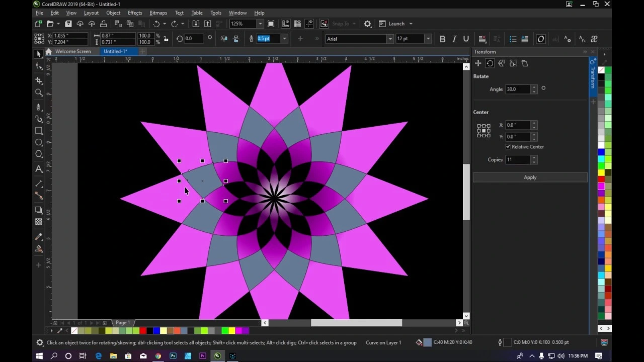Open the Options gear icon
The image size is (644, 362).
pyautogui.click(x=367, y=24)
